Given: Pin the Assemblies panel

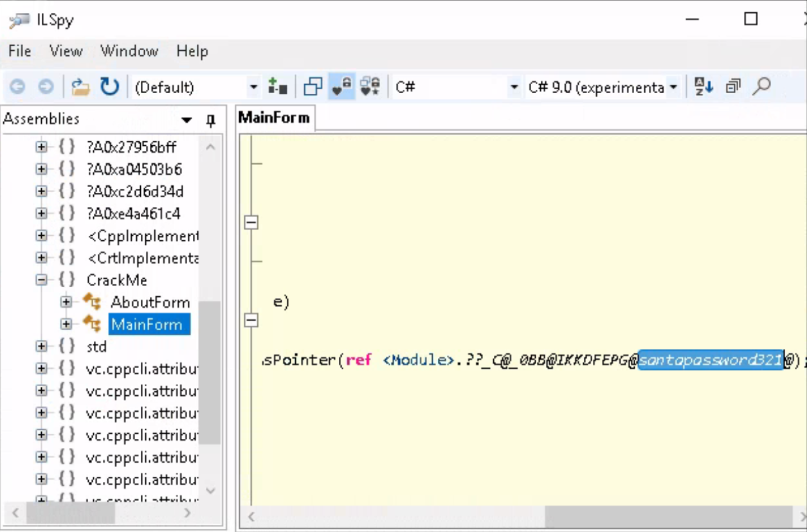Looking at the screenshot, I should [x=210, y=120].
